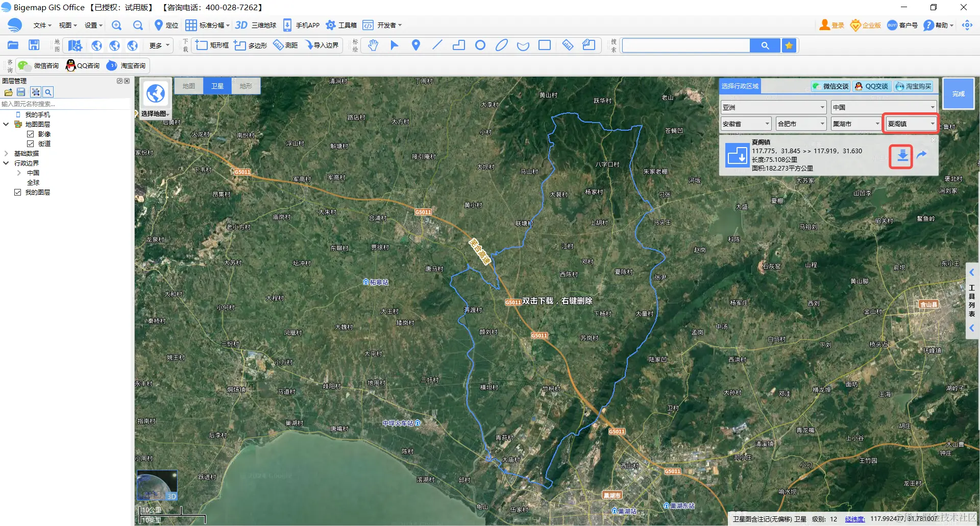Switch to the 卫星 satellite tab

tap(217, 86)
